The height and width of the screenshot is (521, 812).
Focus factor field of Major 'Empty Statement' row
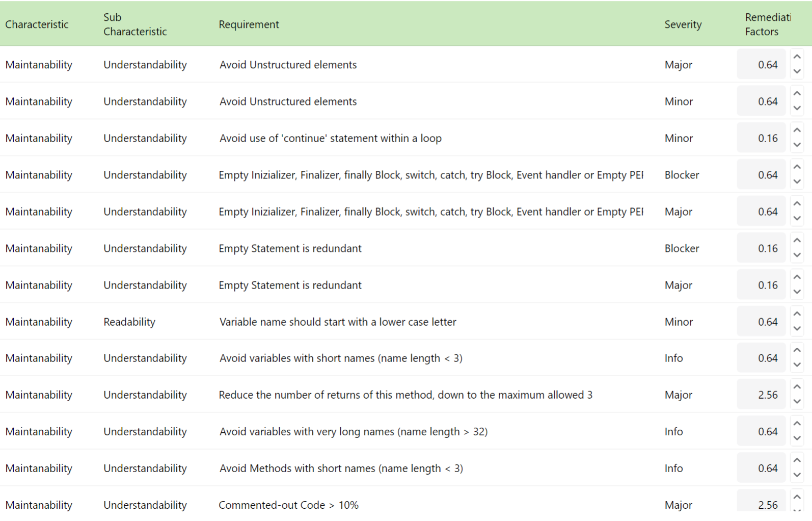[762, 285]
